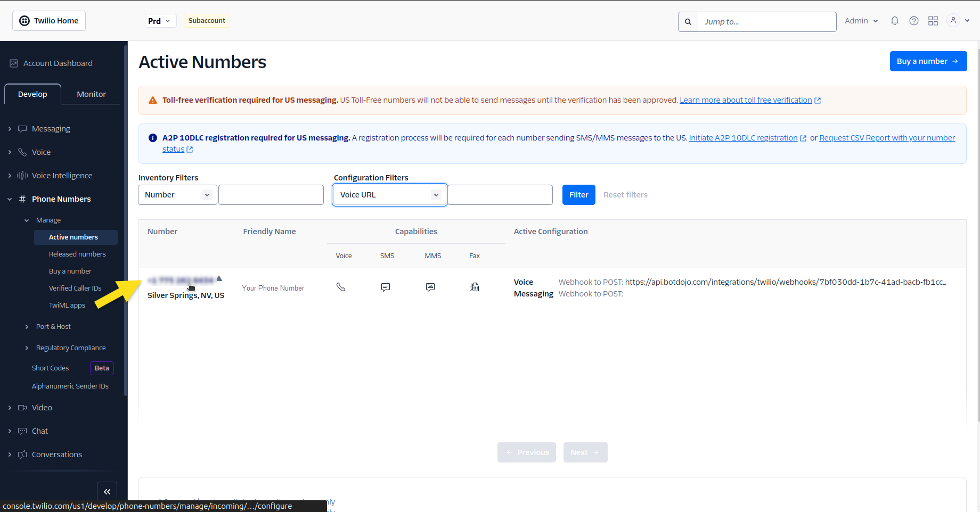The height and width of the screenshot is (512, 980).
Task: Open the help question mark icon
Action: point(914,21)
